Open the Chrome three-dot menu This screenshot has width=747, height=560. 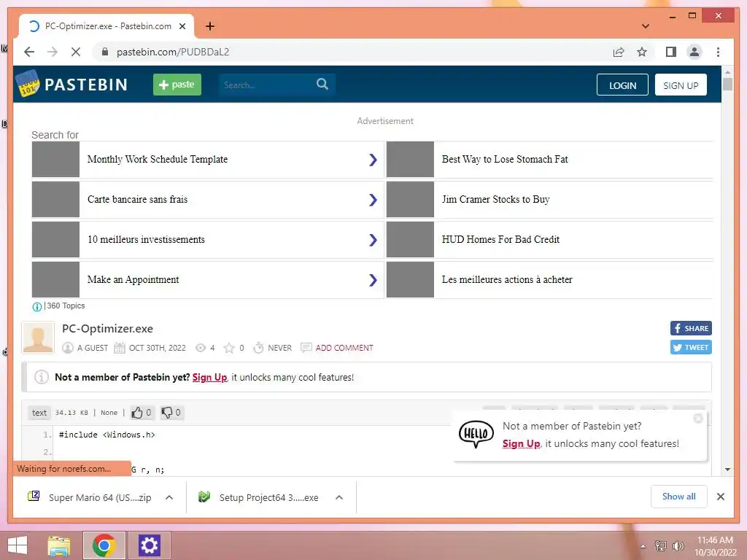(718, 52)
